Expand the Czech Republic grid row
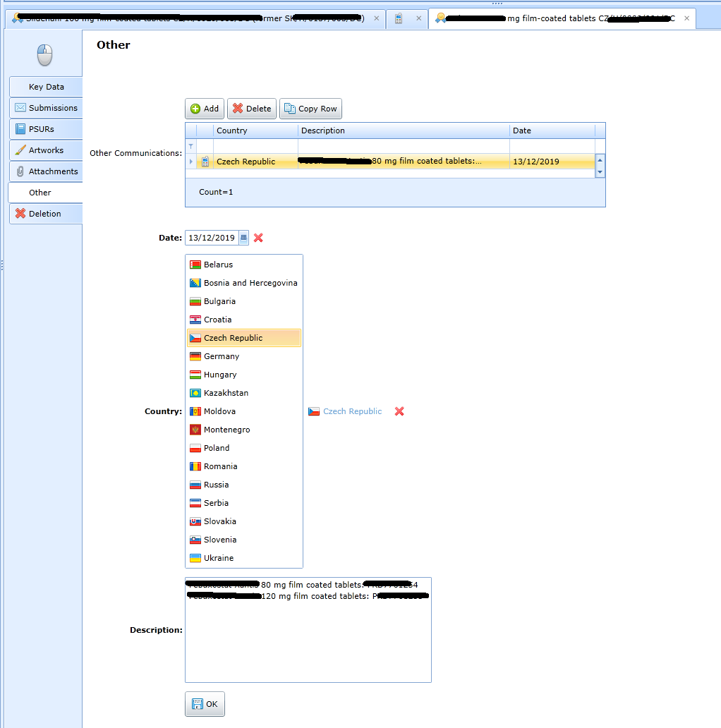 [x=190, y=162]
